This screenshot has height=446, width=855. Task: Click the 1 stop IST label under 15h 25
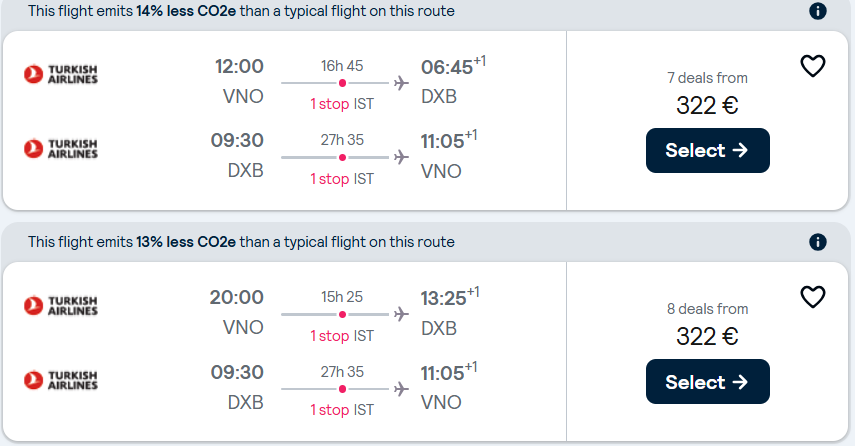[342, 335]
